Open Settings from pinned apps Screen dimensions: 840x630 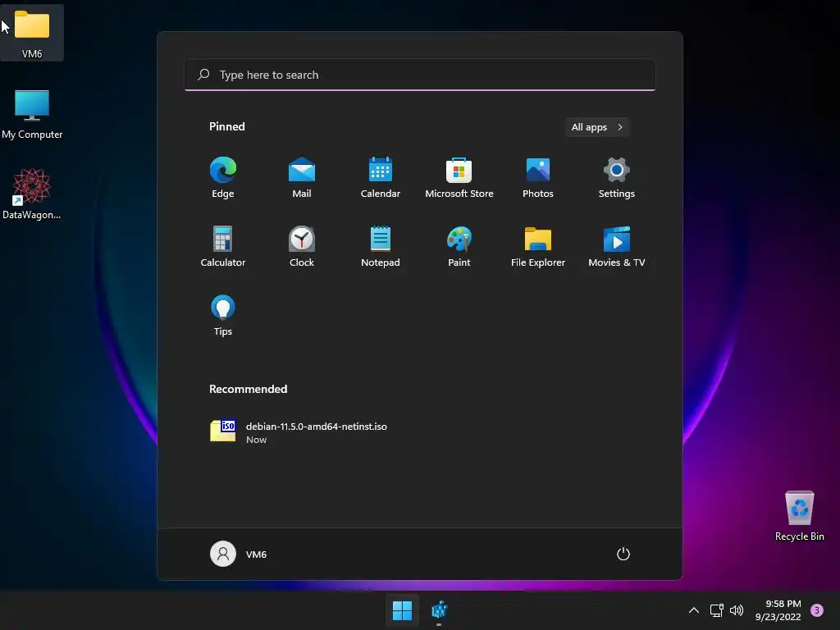(617, 177)
